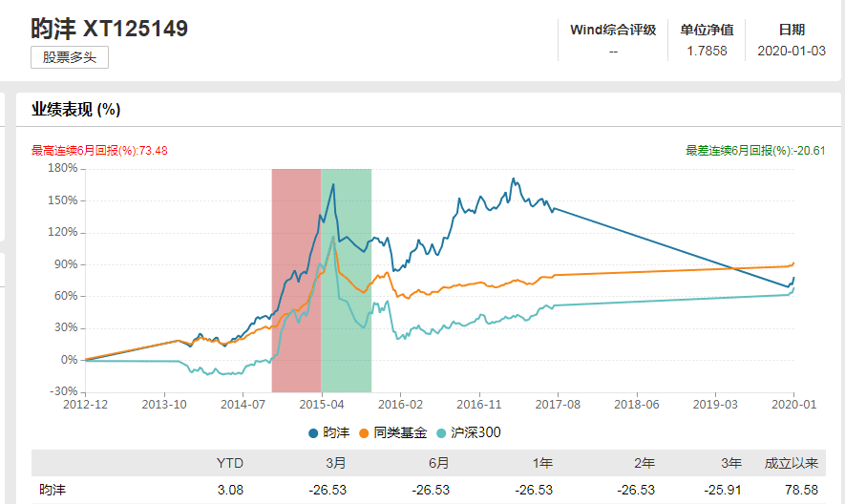Hide the 同类基金 series via legend text
The height and width of the screenshot is (504, 845).
point(394,432)
